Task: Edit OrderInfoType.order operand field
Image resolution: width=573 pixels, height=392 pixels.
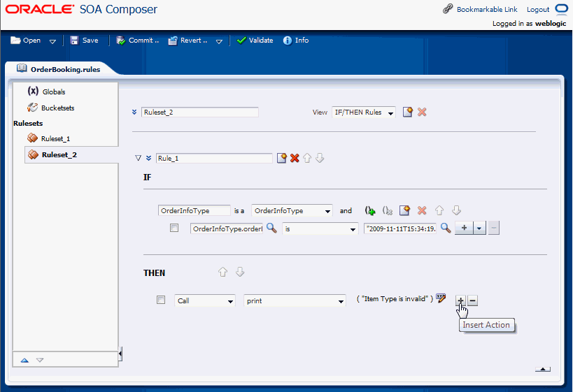Action: (227, 229)
